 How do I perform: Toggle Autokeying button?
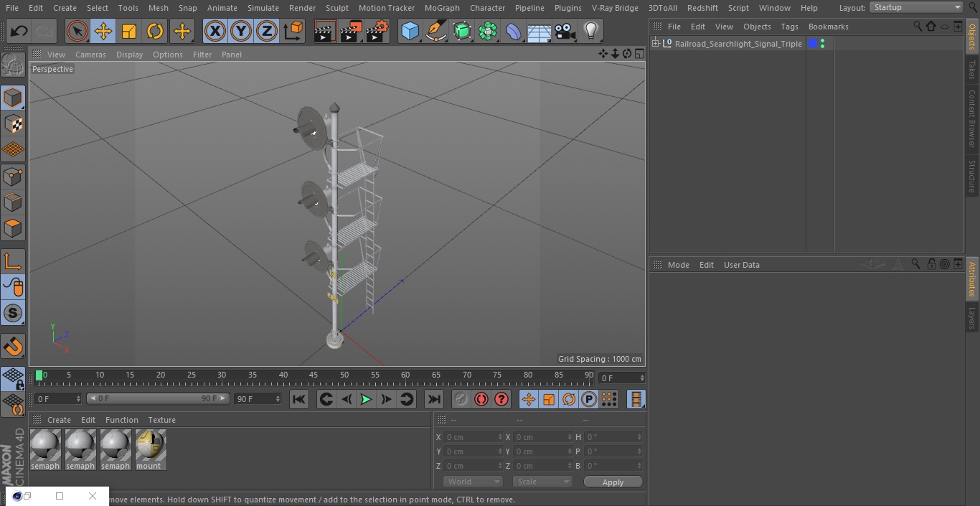[481, 399]
